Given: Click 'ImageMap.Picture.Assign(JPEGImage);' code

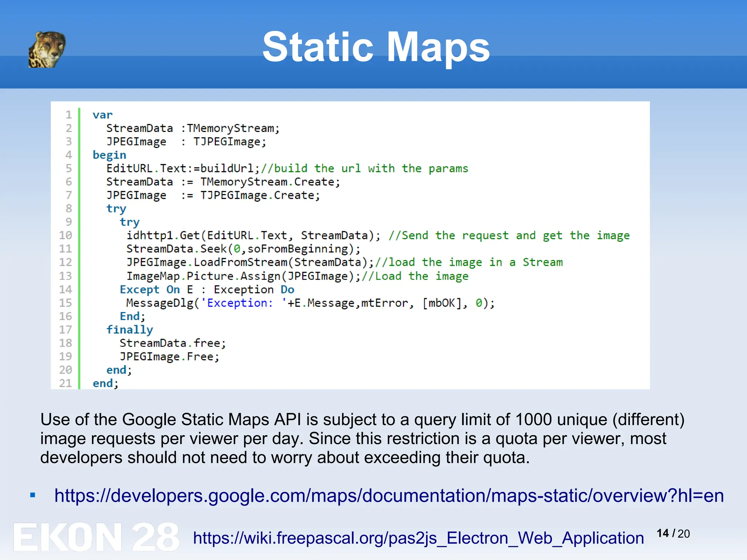Looking at the screenshot, I should (243, 276).
